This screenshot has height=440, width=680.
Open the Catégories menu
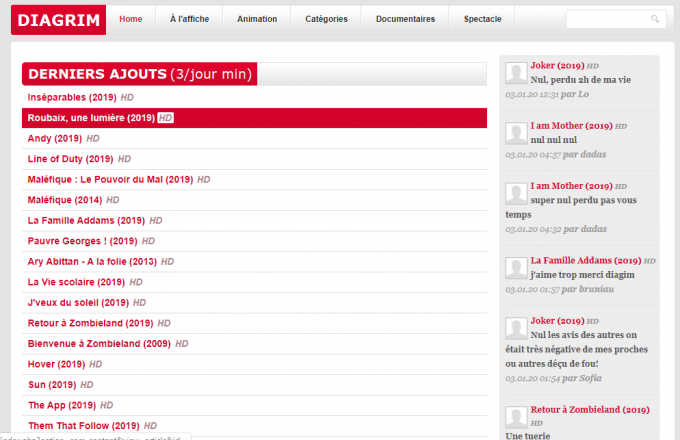coord(326,19)
